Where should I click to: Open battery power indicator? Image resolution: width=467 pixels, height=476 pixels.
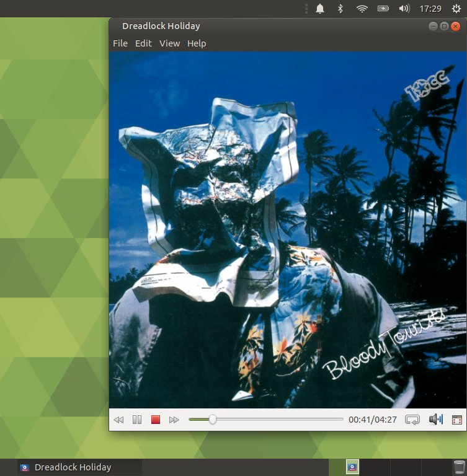[383, 9]
